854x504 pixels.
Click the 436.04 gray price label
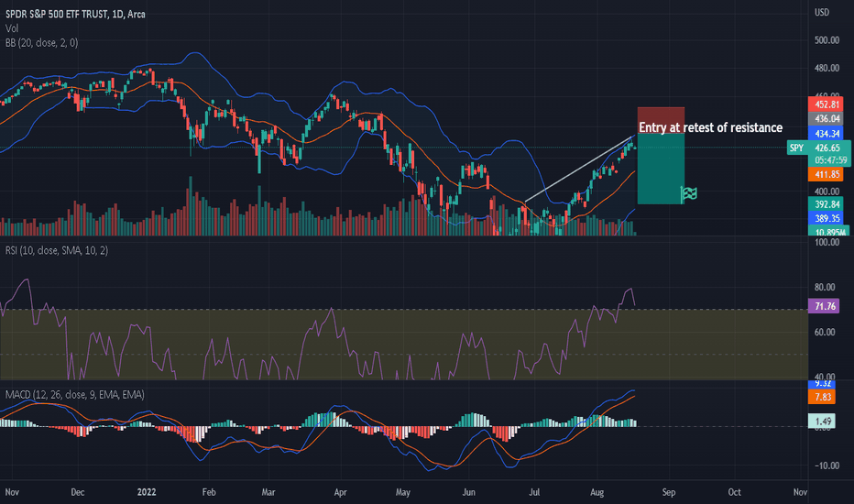point(827,119)
